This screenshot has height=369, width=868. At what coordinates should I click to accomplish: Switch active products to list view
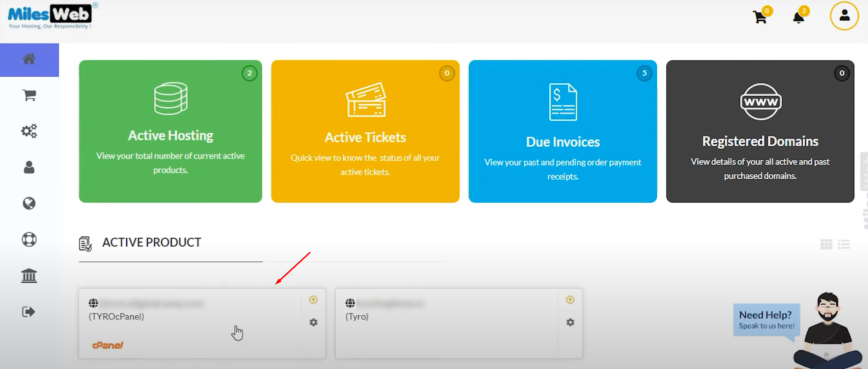tap(844, 244)
